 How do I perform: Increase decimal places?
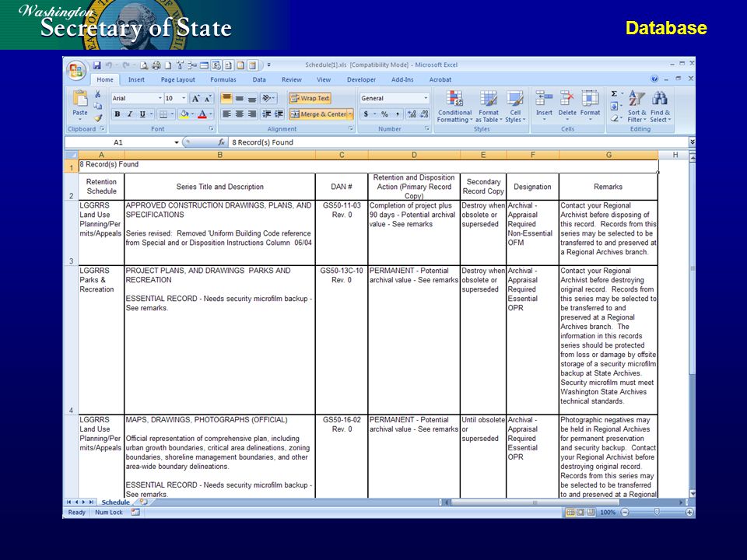[x=412, y=114]
